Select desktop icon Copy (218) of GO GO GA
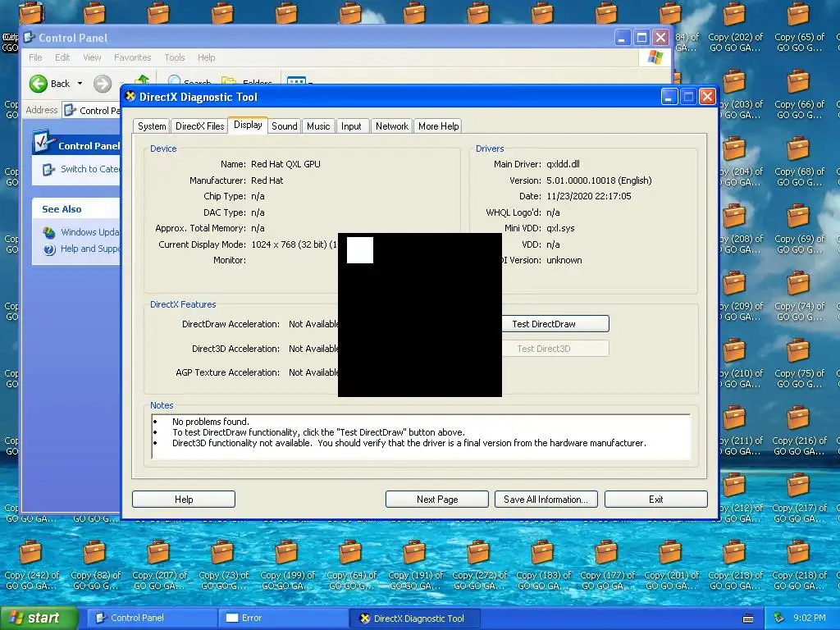Screen dimensions: 840x630 pos(799,565)
